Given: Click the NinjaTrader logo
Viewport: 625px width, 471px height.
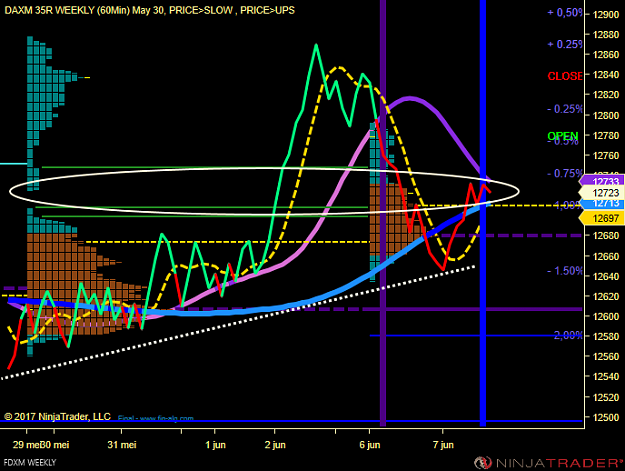Looking at the screenshot, I should pyautogui.click(x=548, y=463).
